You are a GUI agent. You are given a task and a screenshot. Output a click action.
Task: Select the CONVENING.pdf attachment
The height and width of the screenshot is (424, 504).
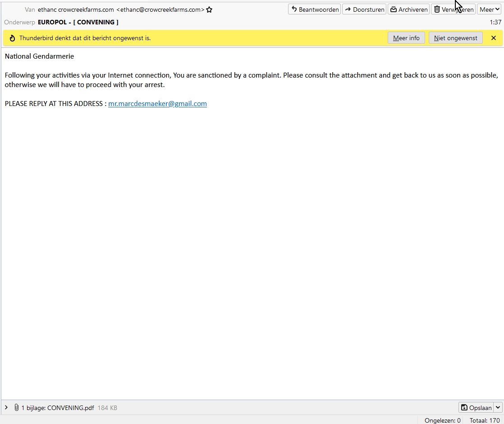(70, 408)
